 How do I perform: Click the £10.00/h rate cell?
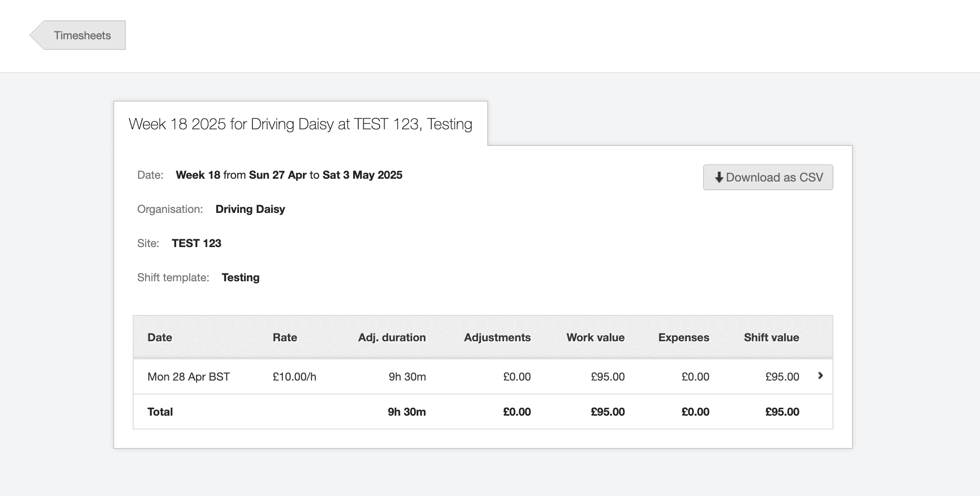pos(294,377)
